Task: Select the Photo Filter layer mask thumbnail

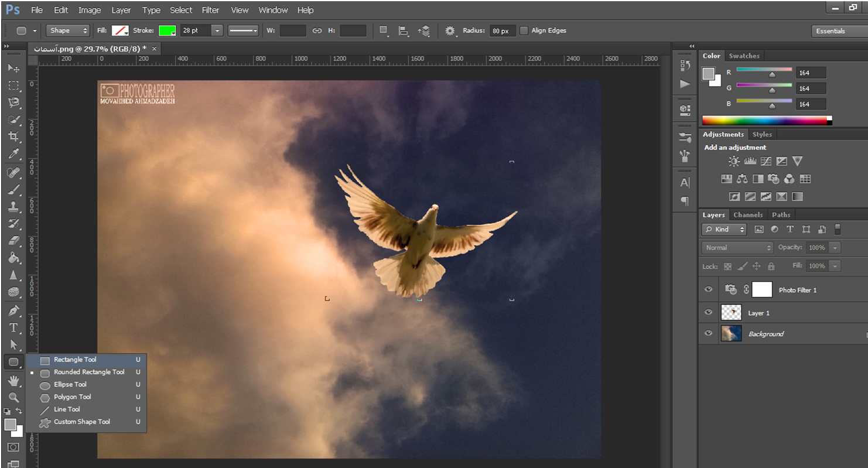Action: [762, 289]
